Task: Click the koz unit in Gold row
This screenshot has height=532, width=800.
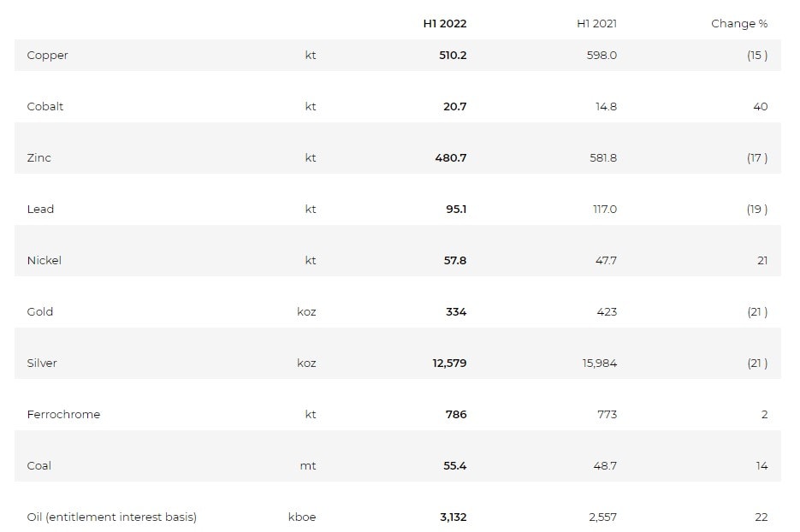Action: [x=306, y=312]
